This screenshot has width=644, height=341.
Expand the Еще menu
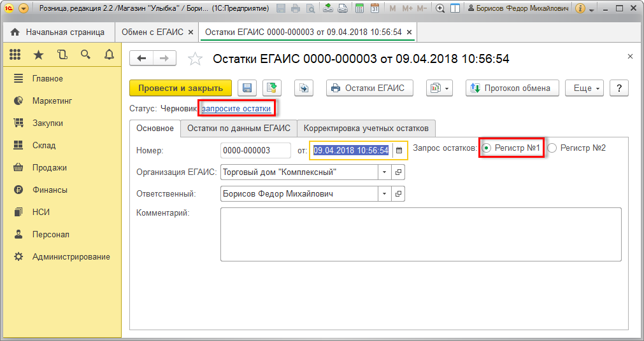[x=585, y=88]
